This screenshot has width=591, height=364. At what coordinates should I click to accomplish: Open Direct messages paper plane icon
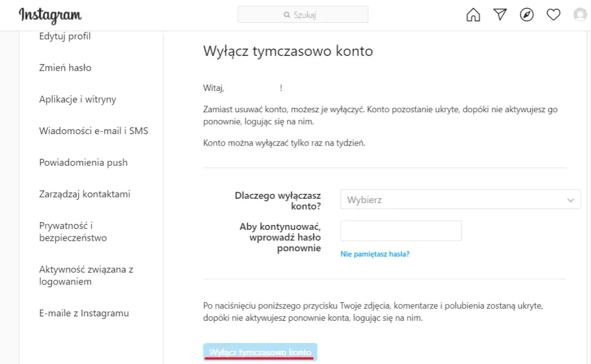pyautogui.click(x=500, y=14)
